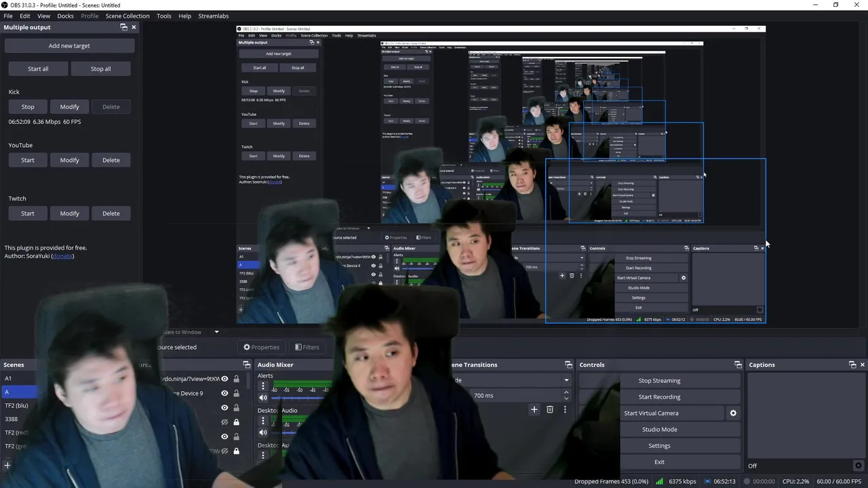Enable Studio Mode
The image size is (868, 488).
point(659,429)
